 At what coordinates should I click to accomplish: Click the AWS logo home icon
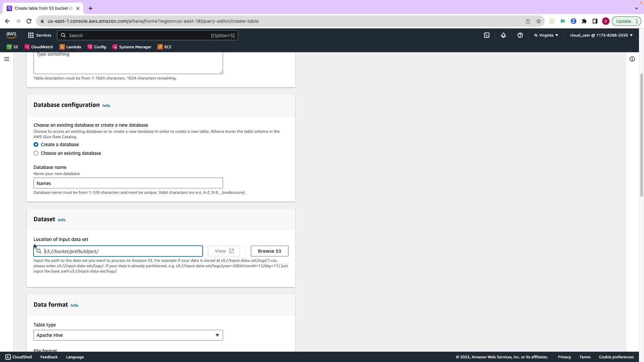pos(11,35)
